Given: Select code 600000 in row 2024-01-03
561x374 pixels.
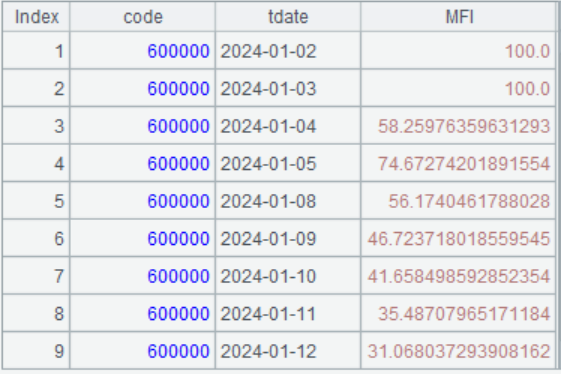Looking at the screenshot, I should coord(143,88).
